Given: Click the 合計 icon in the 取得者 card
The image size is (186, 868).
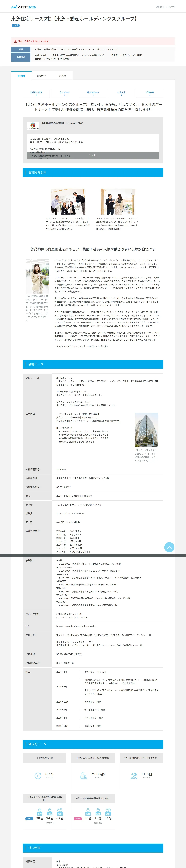Looking at the screenshot, I should [x=108, y=812].
